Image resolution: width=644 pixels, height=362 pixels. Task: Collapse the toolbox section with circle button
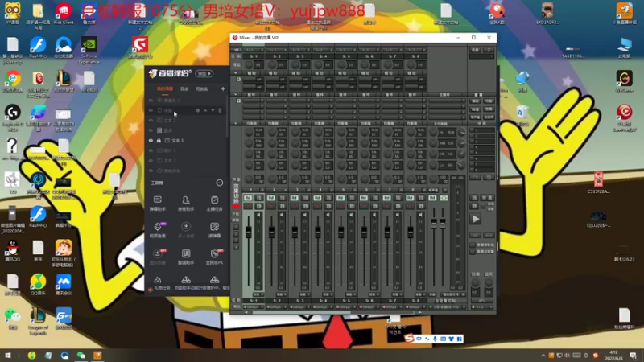click(x=219, y=183)
